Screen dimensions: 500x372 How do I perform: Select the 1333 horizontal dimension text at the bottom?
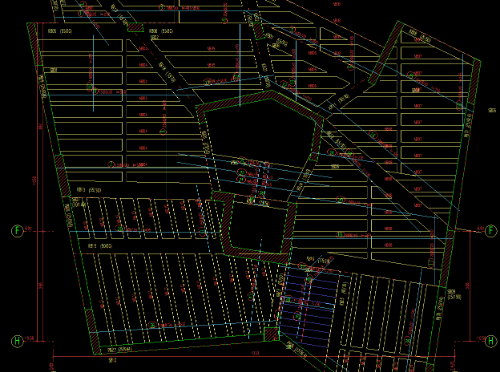tap(255, 353)
